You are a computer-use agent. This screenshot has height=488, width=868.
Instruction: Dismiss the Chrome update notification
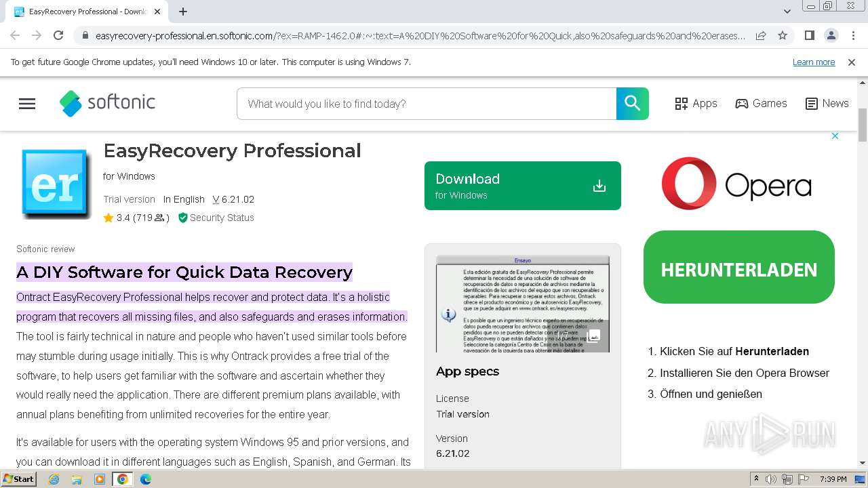click(x=852, y=62)
